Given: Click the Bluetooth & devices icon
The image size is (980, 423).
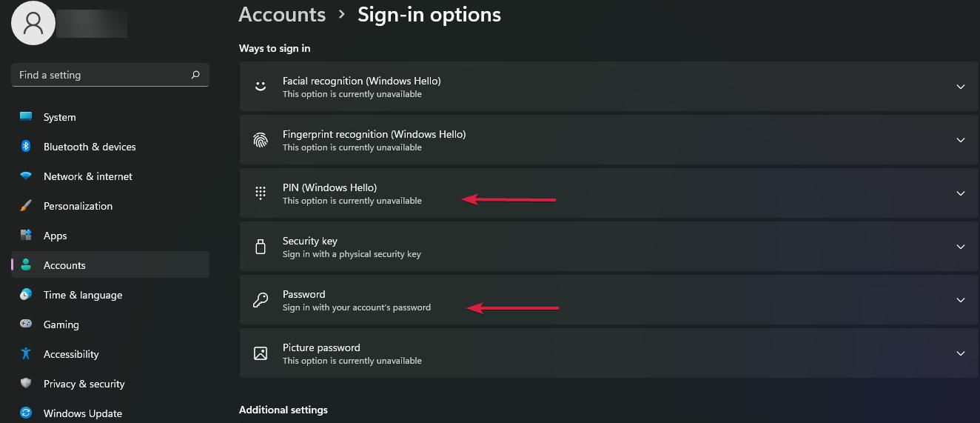Looking at the screenshot, I should [x=26, y=147].
